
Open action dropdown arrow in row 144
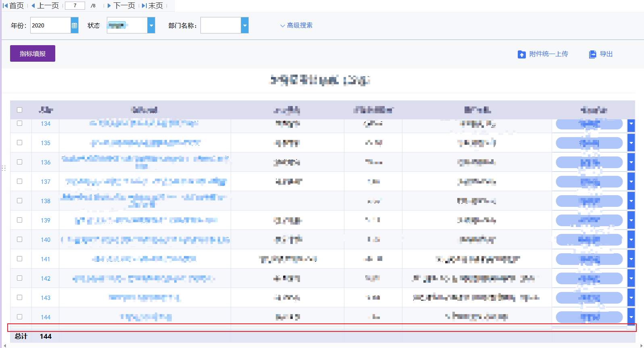point(631,316)
